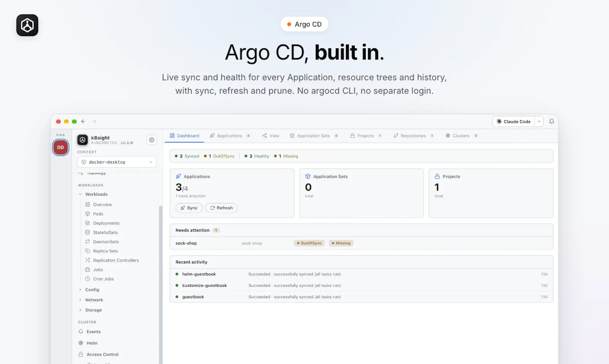Select the DD pinned cluster avatar
609x364 pixels.
(x=61, y=148)
